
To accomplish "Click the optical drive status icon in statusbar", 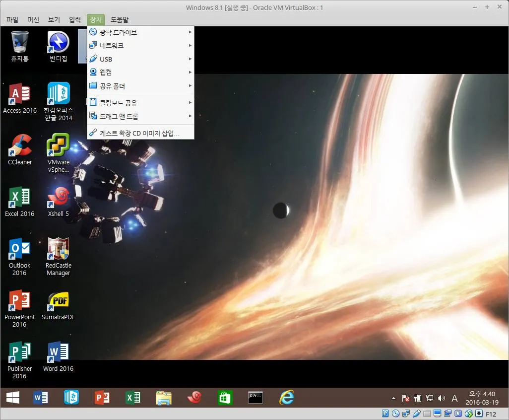I will [x=394, y=413].
